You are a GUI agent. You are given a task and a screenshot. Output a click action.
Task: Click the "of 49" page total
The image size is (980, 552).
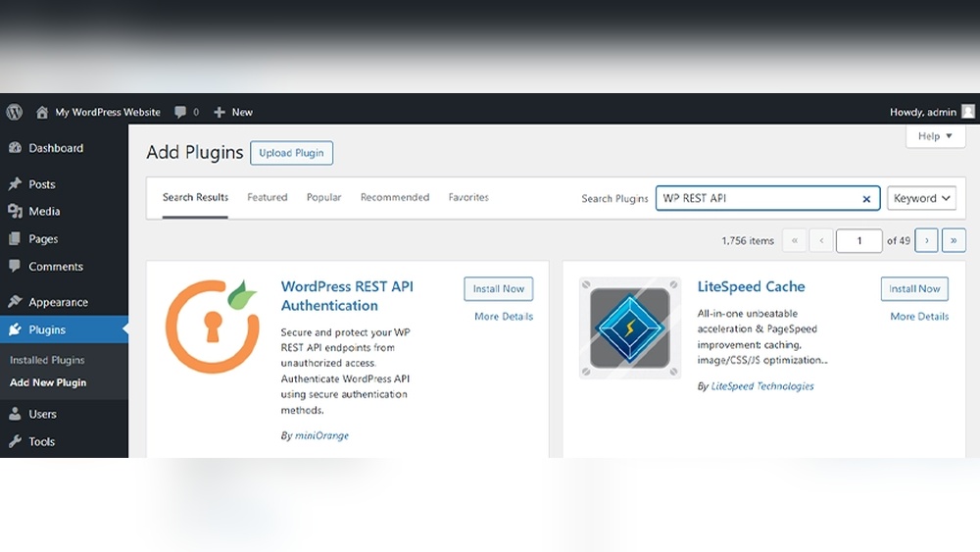[x=898, y=240]
